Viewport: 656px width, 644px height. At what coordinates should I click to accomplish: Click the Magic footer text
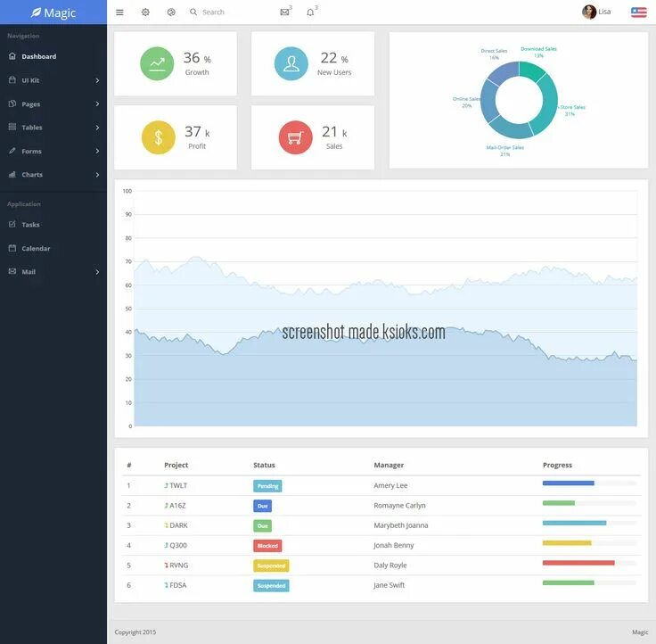click(x=640, y=632)
